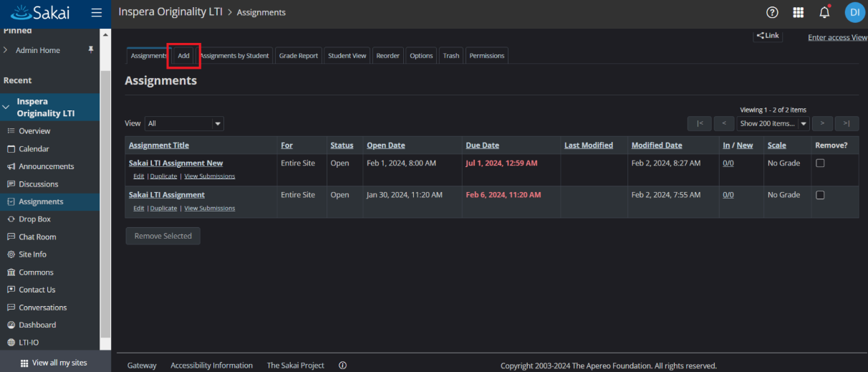This screenshot has width=868, height=372.
Task: Sort by Due Date column
Action: (482, 146)
